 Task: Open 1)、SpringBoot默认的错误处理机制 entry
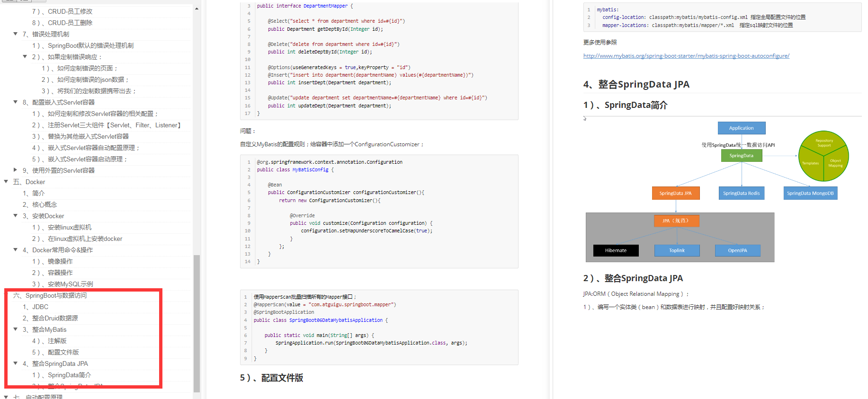[x=83, y=45]
